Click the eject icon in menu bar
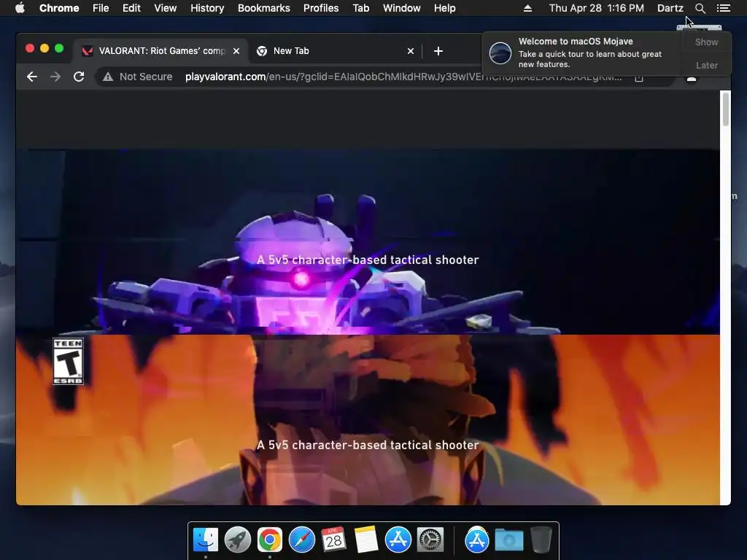 (527, 8)
